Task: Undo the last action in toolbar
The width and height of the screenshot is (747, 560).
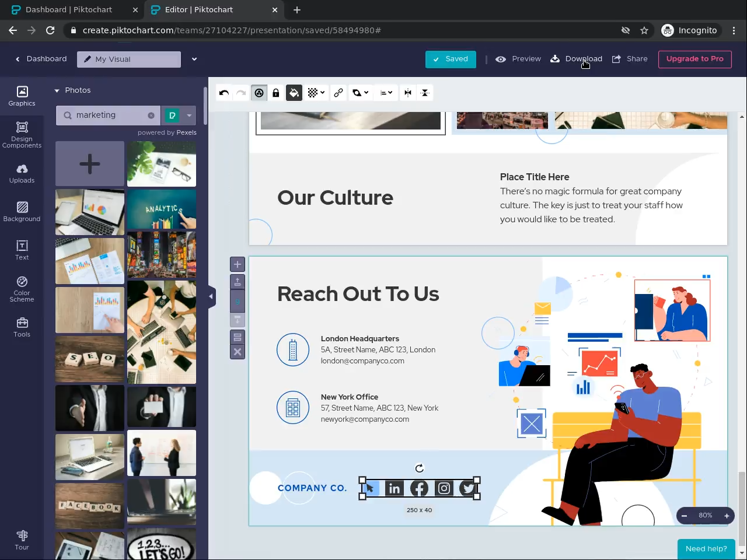Action: (224, 93)
